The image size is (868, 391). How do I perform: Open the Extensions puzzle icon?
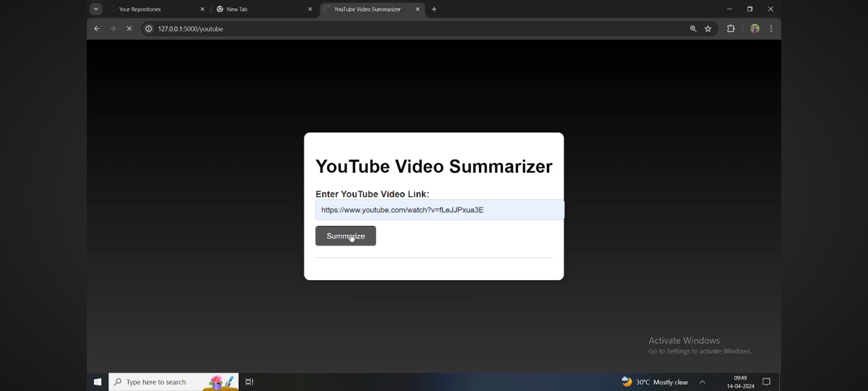click(731, 29)
